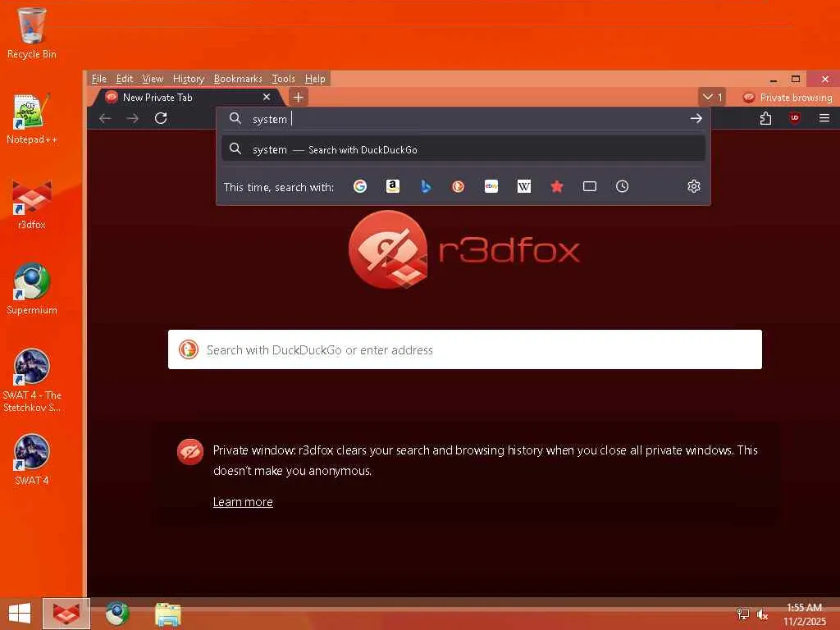The image size is (840, 630).
Task: Focus the page search box 'Search with DuckDuckGo'
Action: click(465, 349)
